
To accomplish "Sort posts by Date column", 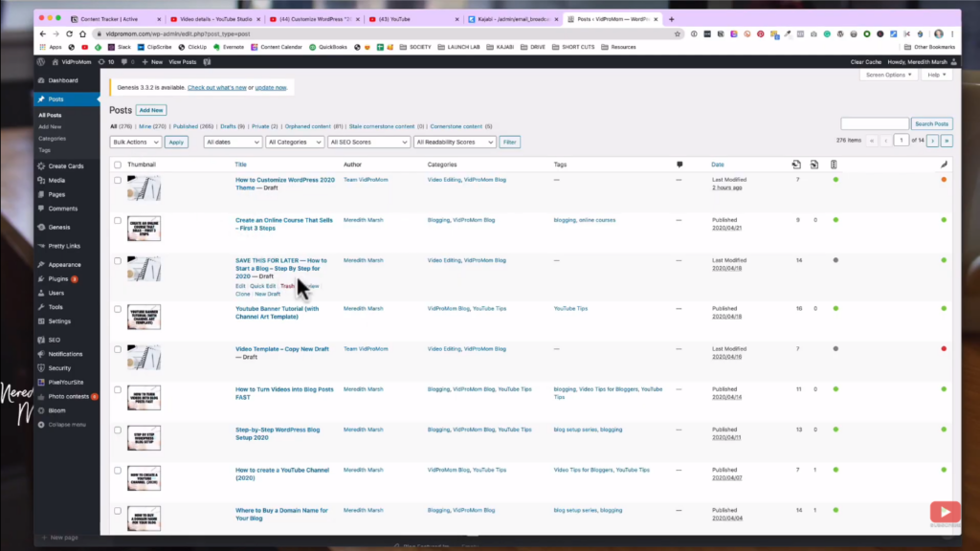I will click(718, 165).
